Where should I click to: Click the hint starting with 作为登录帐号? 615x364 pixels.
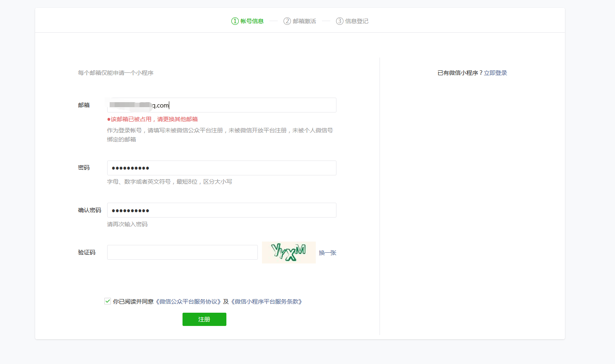(x=220, y=135)
